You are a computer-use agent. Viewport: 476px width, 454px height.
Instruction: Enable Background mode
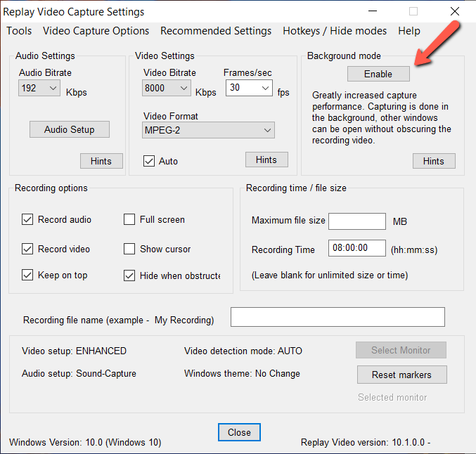click(x=378, y=74)
